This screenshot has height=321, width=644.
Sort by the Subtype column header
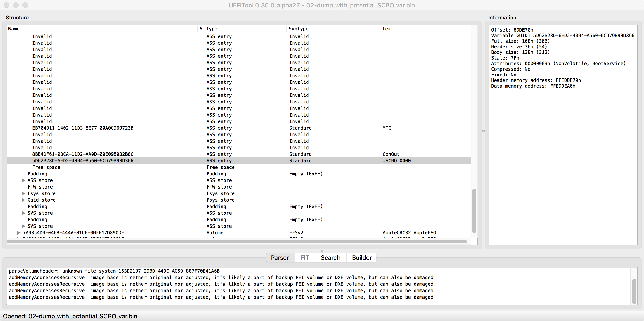click(x=298, y=29)
